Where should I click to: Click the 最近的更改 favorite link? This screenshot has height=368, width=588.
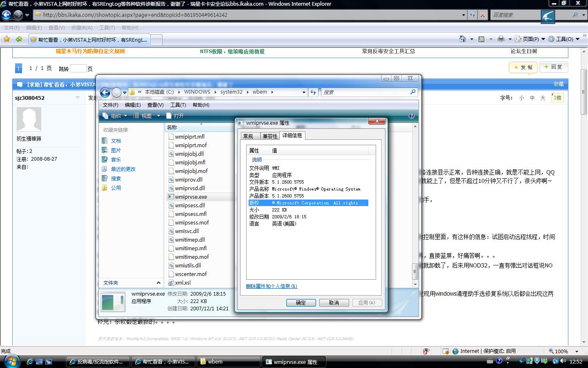[x=123, y=169]
